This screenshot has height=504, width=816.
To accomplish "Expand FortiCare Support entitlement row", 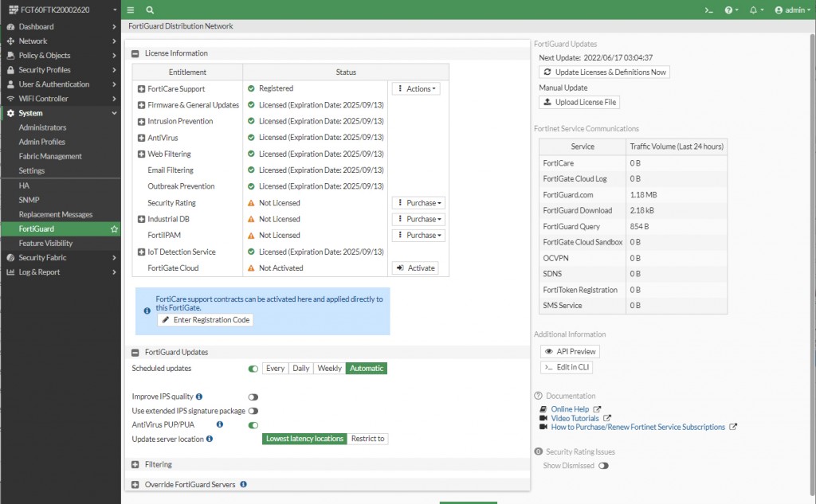I will [x=141, y=89].
